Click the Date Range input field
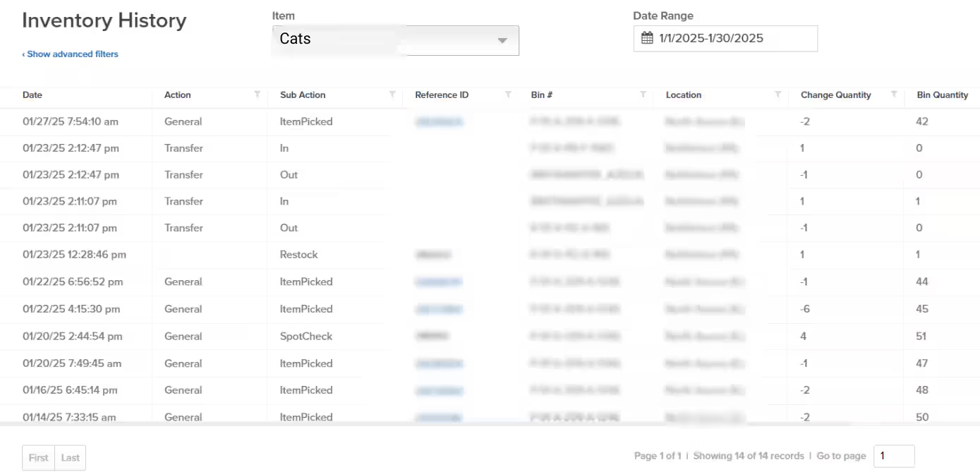The height and width of the screenshot is (472, 980). coord(734,38)
